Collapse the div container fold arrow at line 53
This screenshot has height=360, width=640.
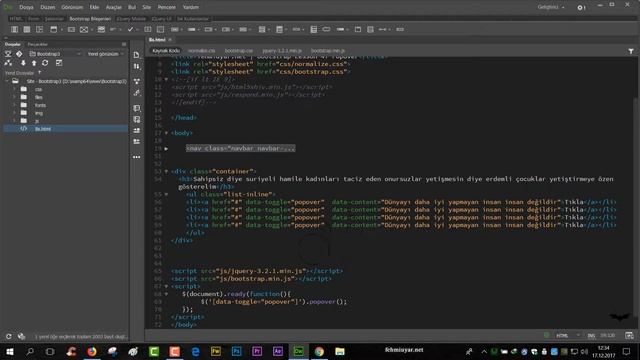click(x=166, y=171)
